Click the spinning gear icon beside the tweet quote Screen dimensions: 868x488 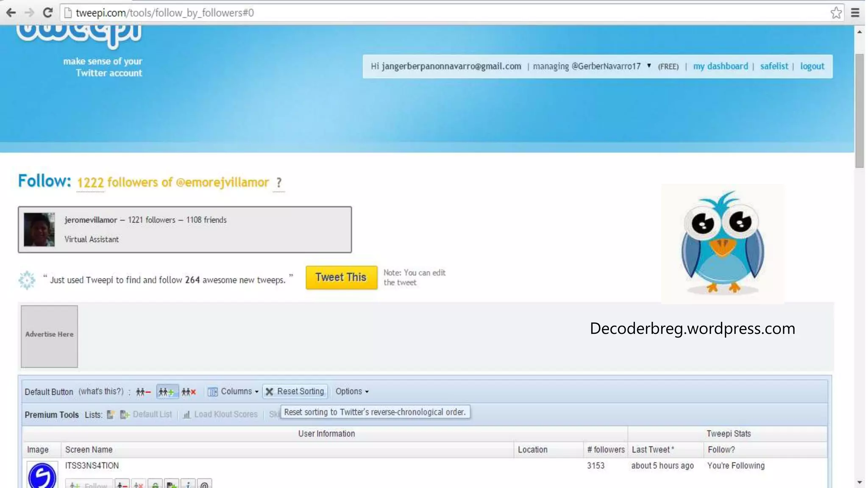pyautogui.click(x=27, y=280)
